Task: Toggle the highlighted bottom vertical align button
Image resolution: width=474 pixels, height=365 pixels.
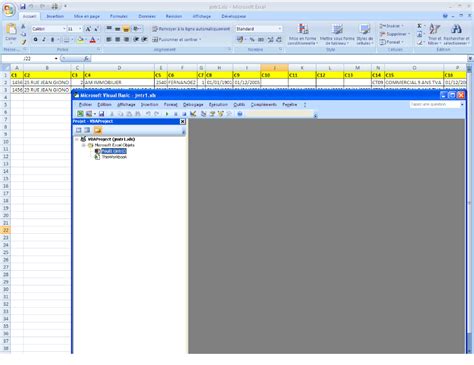Action: point(126,29)
